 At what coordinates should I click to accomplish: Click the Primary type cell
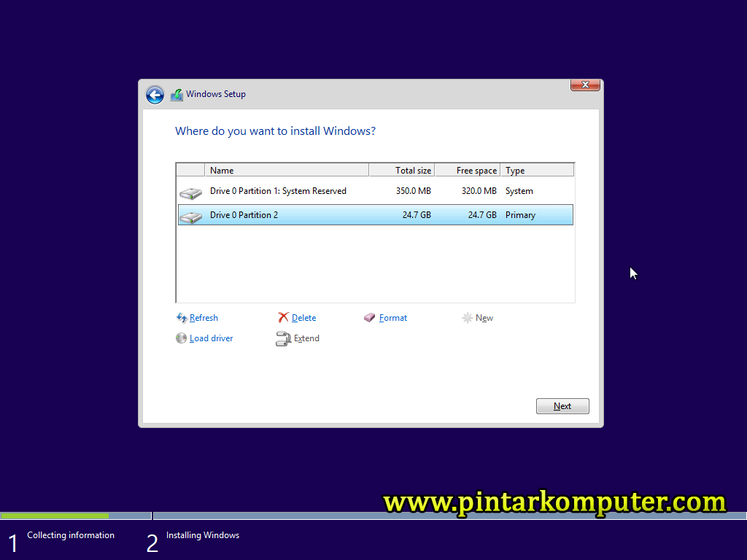pyautogui.click(x=520, y=215)
